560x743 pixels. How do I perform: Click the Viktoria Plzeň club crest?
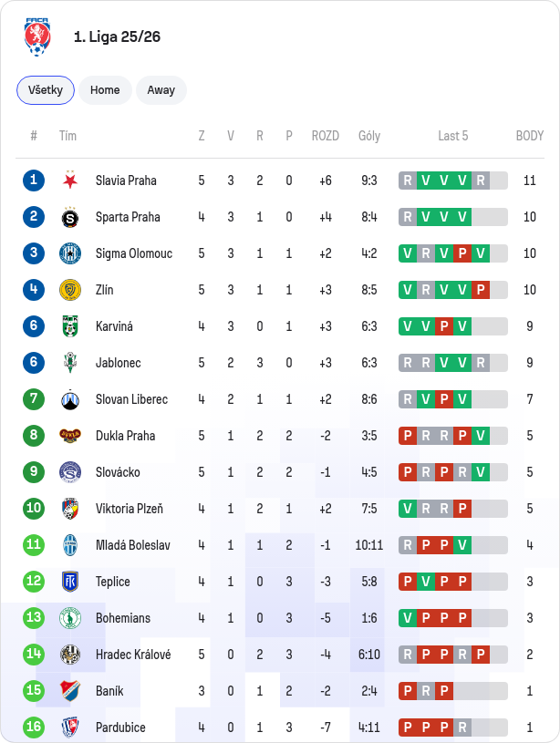click(70, 509)
